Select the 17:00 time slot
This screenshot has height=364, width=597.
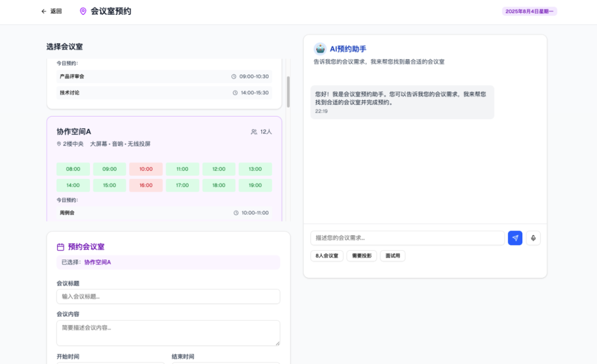pos(182,185)
